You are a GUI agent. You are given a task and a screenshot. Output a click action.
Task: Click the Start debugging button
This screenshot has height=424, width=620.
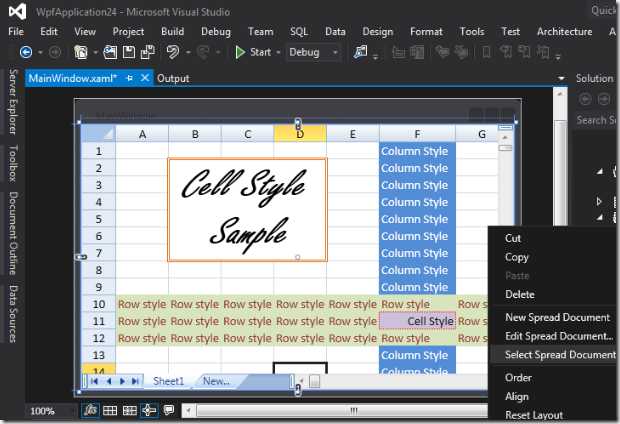(x=253, y=52)
